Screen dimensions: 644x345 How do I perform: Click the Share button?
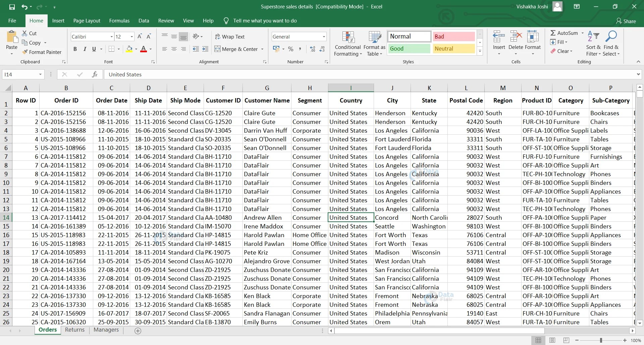(x=626, y=21)
